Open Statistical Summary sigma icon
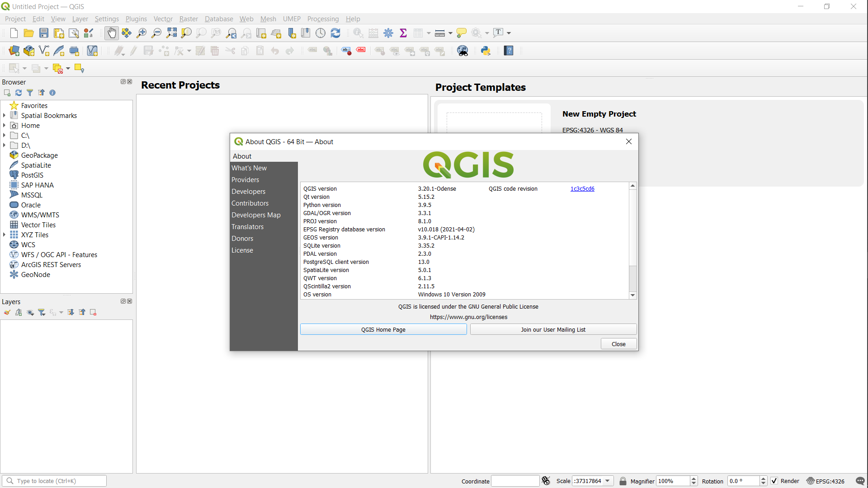 pos(403,33)
